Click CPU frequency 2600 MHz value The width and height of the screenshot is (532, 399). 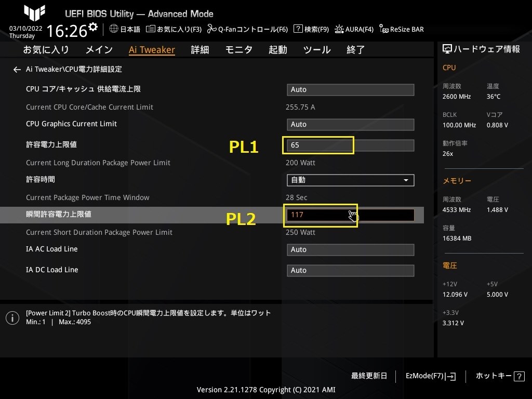click(456, 97)
